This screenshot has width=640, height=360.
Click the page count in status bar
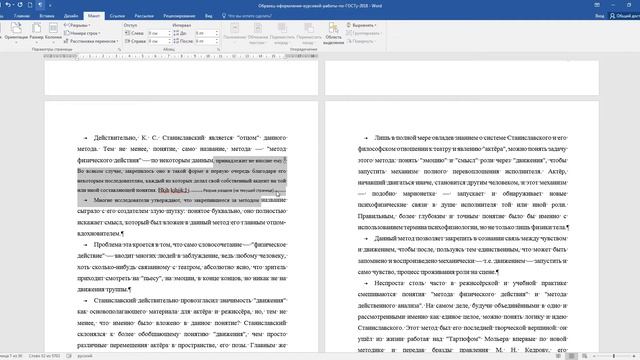(11, 356)
